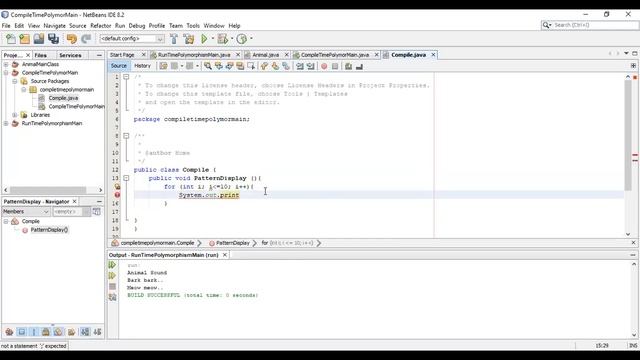Switch to the RunTimePolymorphismMain.java tab
This screenshot has width=640, height=360.
point(194,55)
